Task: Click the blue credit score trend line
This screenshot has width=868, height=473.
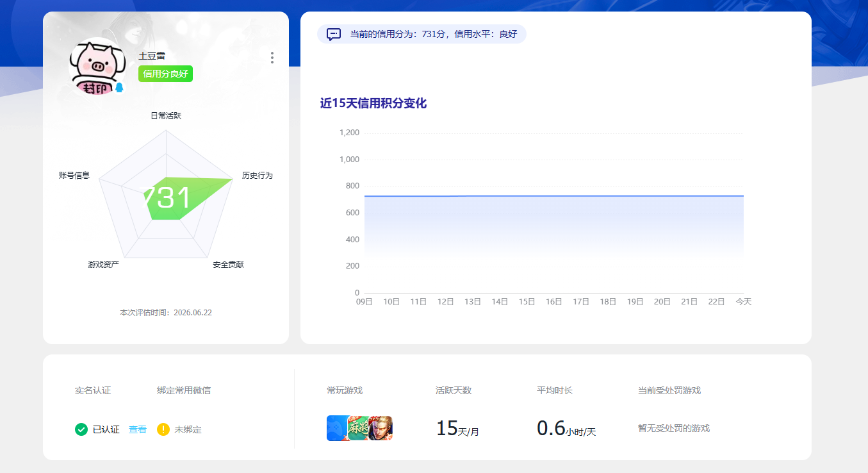Action: [554, 196]
